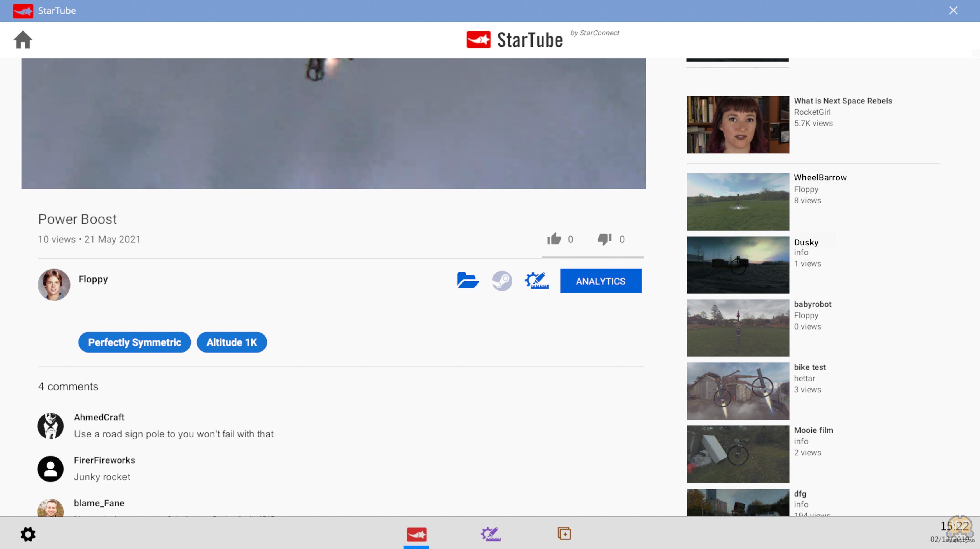980x549 pixels.
Task: Select the StarTube icon in bottom bar
Action: 417,534
